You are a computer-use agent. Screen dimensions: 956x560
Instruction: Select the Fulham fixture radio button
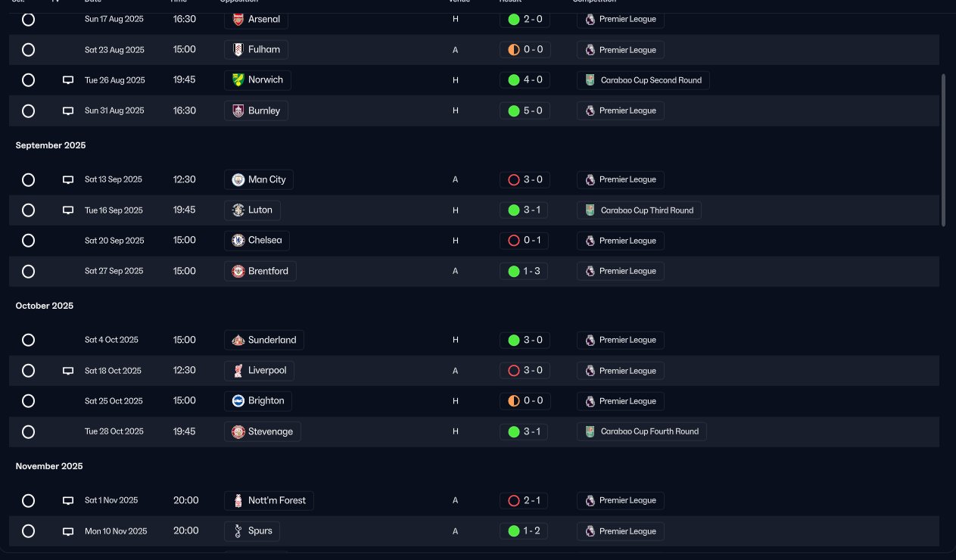tap(28, 50)
